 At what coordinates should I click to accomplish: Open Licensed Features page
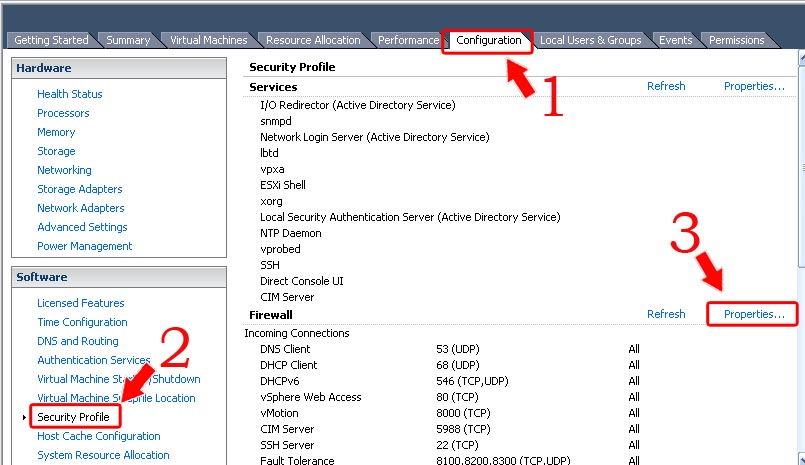[x=81, y=303]
